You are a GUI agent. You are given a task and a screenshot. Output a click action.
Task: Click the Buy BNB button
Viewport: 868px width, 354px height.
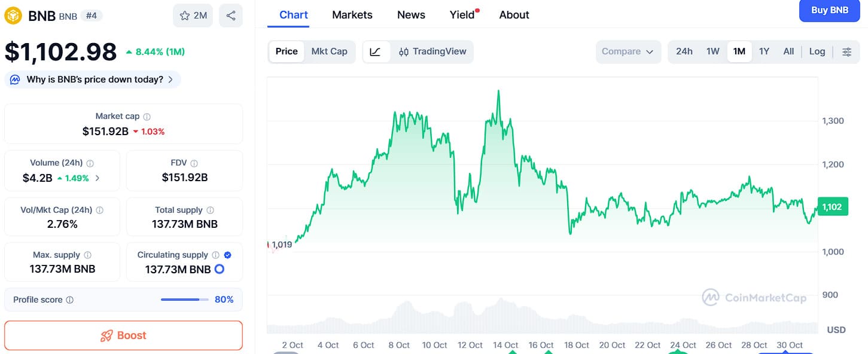tap(829, 10)
